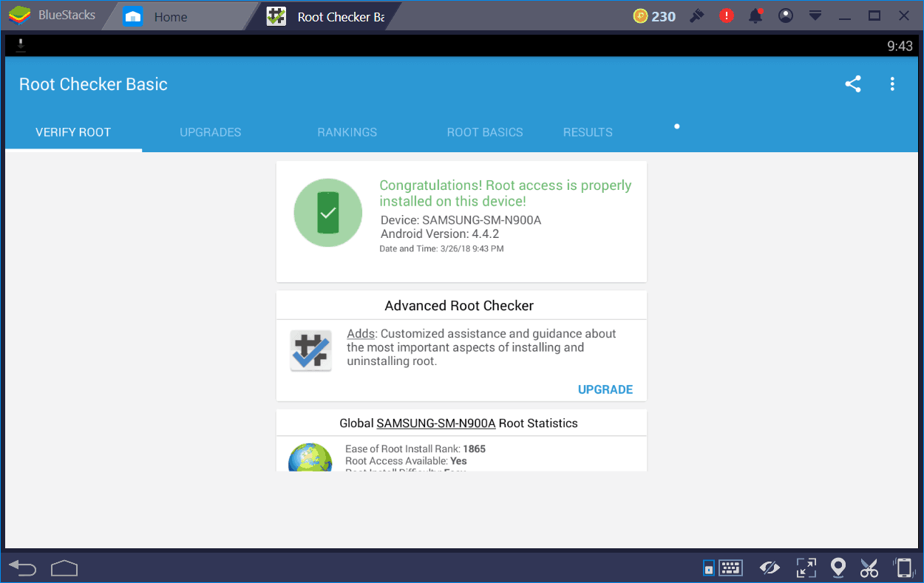924x583 pixels.
Task: Click the Date and Time stamp text
Action: [x=442, y=249]
